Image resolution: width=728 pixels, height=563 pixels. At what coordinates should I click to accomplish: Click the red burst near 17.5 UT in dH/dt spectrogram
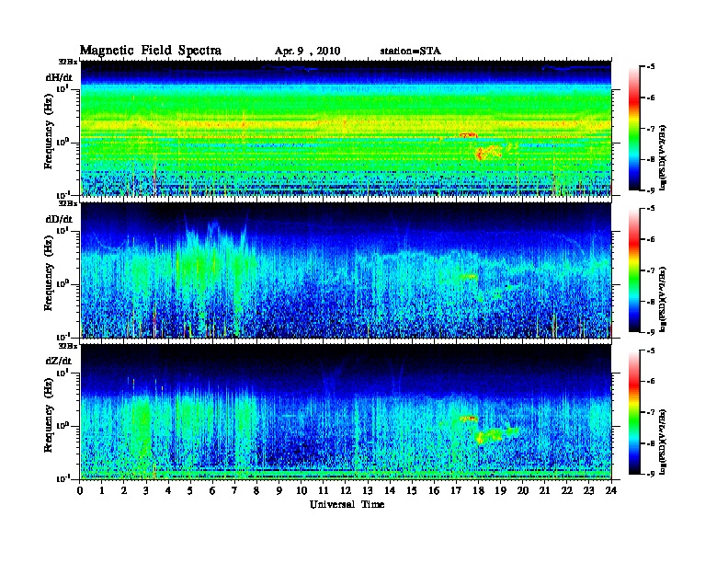[x=469, y=135]
